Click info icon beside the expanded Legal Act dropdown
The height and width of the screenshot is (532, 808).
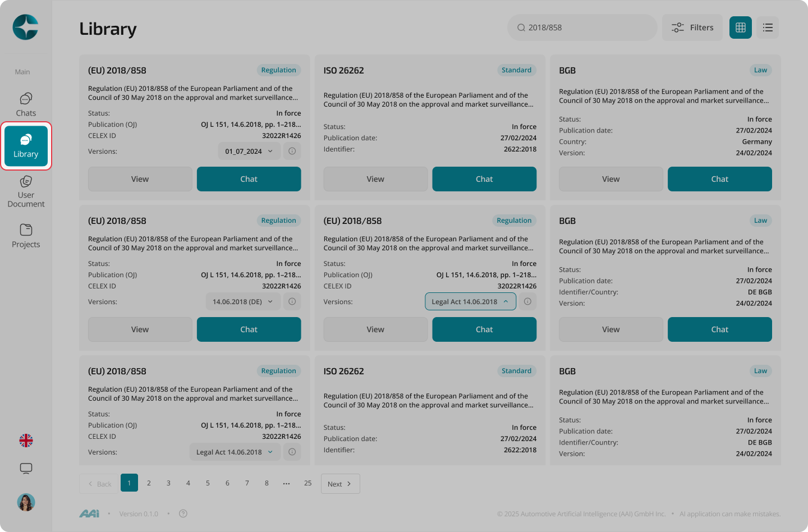point(527,301)
